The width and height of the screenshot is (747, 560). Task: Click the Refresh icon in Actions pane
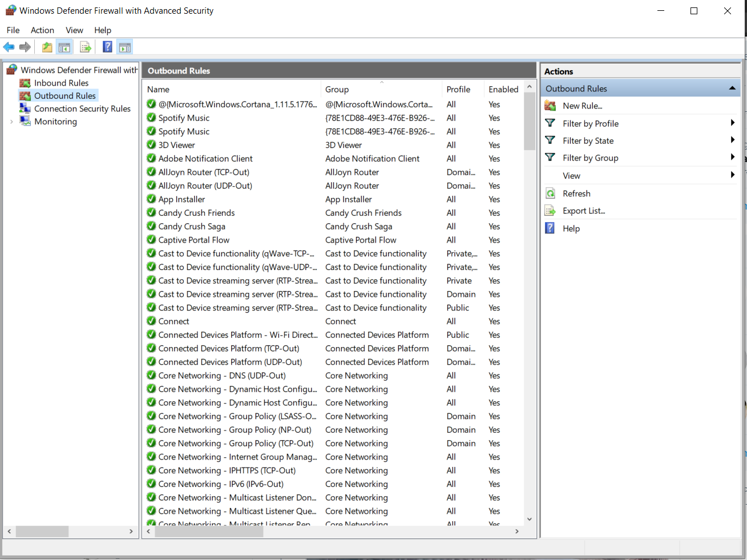pyautogui.click(x=550, y=194)
